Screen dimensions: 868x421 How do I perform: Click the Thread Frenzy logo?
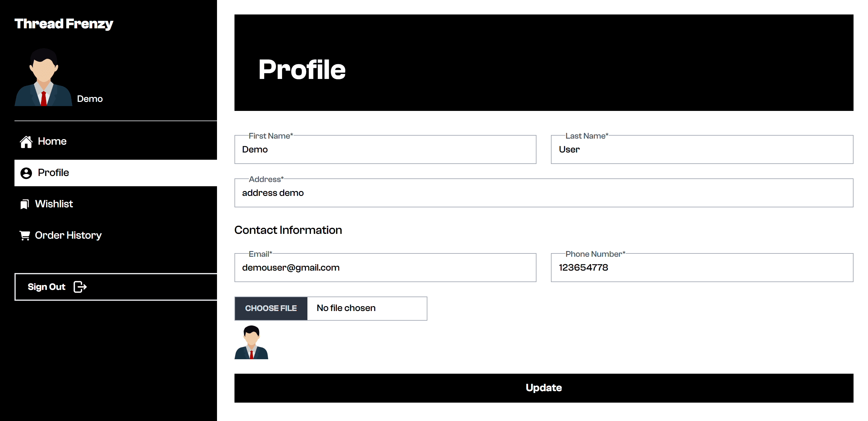[x=64, y=24]
